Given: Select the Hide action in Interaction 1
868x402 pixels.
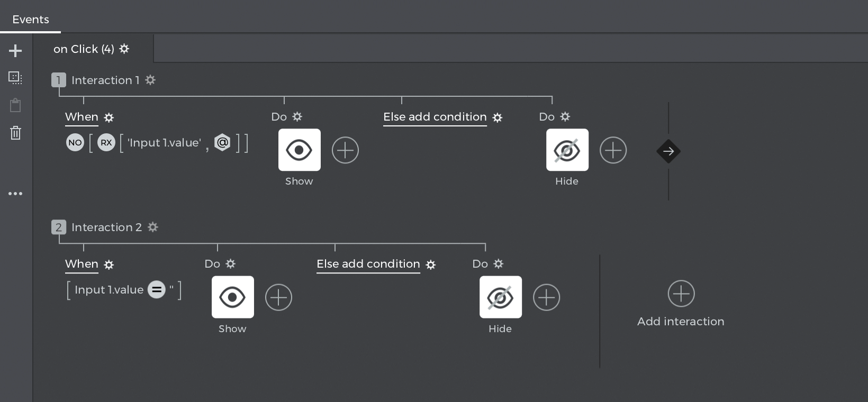Looking at the screenshot, I should (567, 150).
